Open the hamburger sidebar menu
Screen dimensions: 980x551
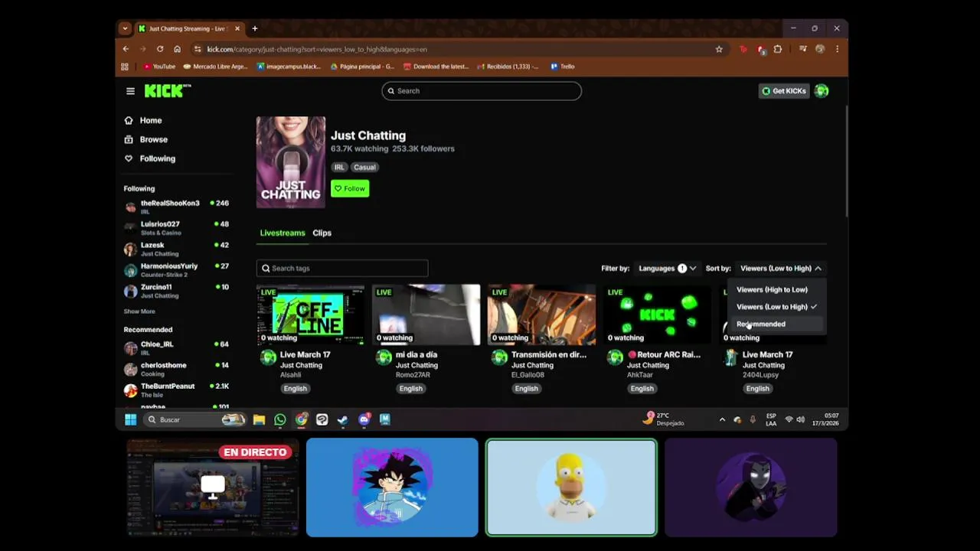click(130, 91)
